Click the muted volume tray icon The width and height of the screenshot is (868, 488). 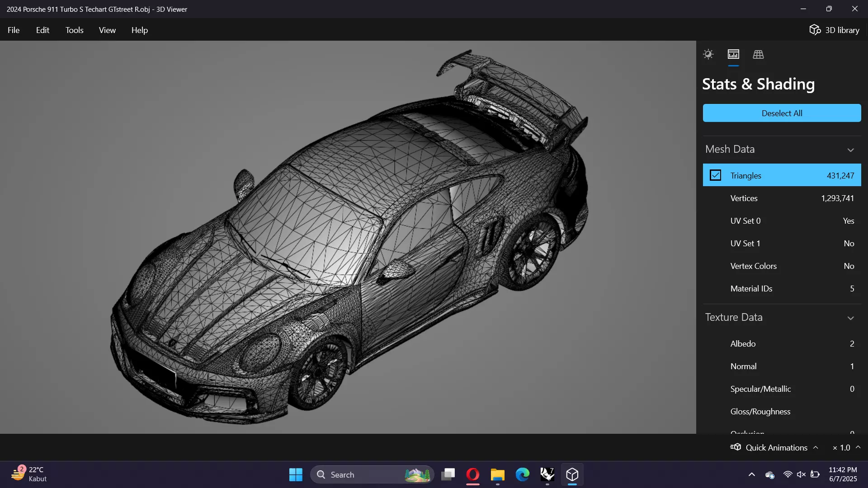tap(801, 474)
